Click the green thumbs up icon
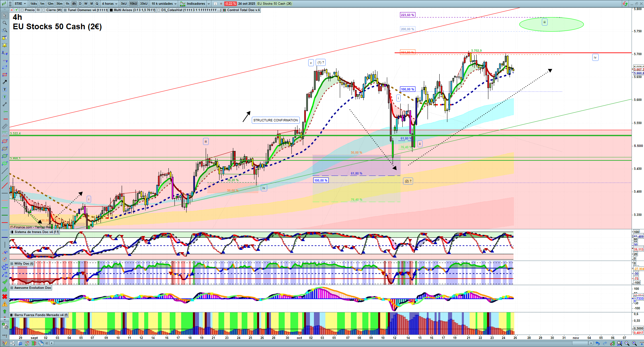The width and height of the screenshot is (644, 347). coord(5,289)
